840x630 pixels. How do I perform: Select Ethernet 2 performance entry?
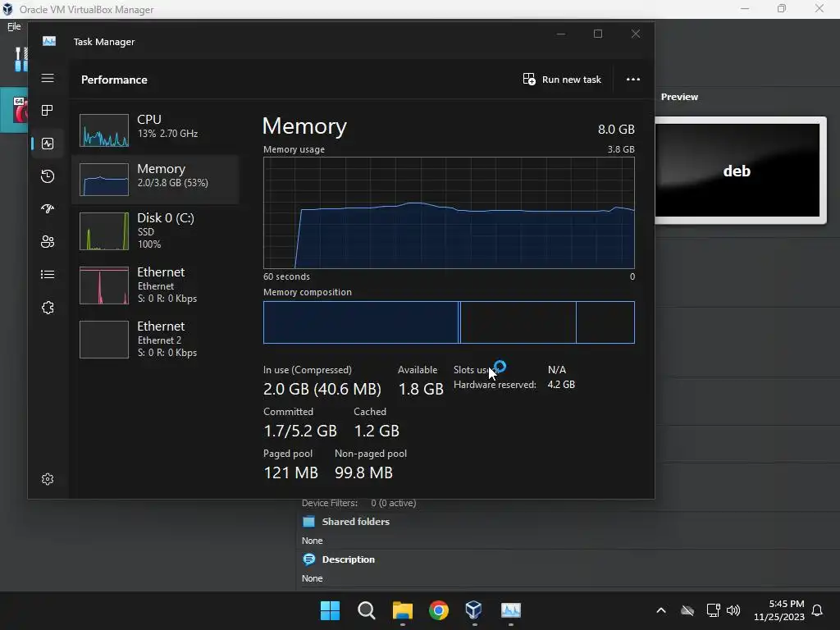(155, 339)
